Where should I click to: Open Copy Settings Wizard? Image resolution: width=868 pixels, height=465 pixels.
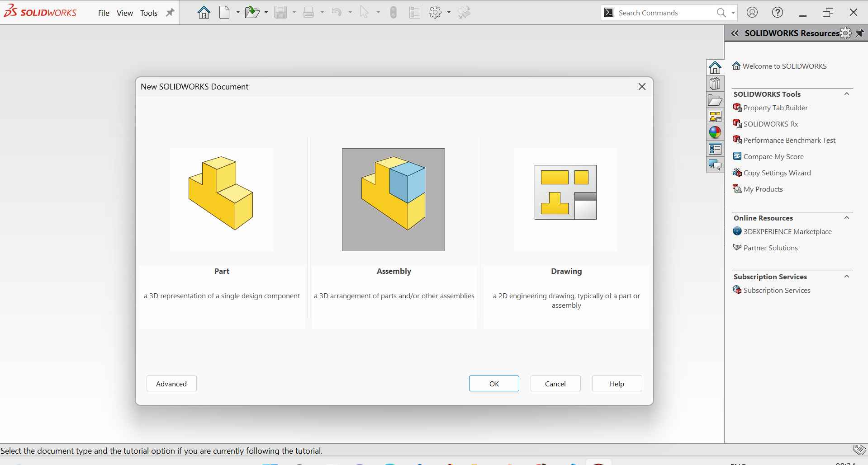click(772, 173)
